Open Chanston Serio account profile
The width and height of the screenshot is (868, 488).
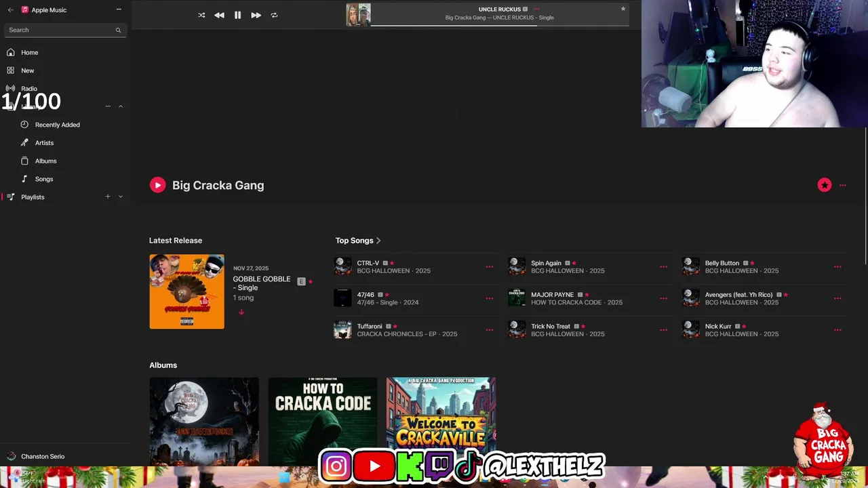click(x=43, y=456)
